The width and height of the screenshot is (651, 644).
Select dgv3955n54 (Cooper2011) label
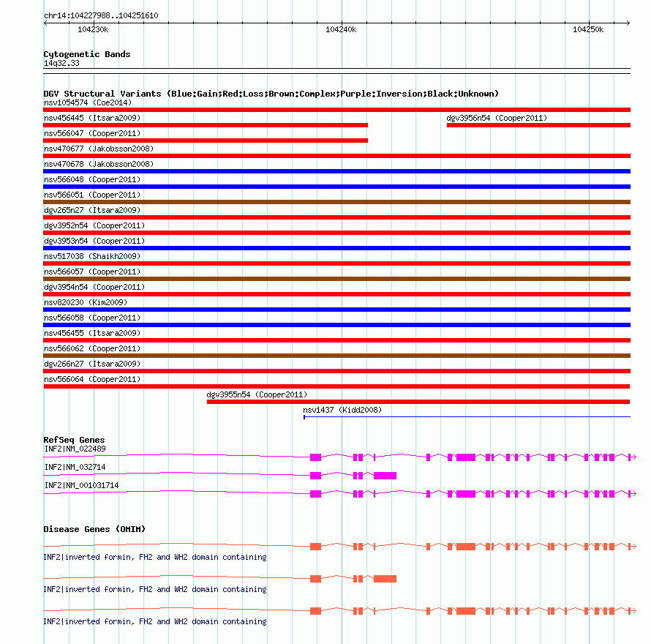click(257, 394)
